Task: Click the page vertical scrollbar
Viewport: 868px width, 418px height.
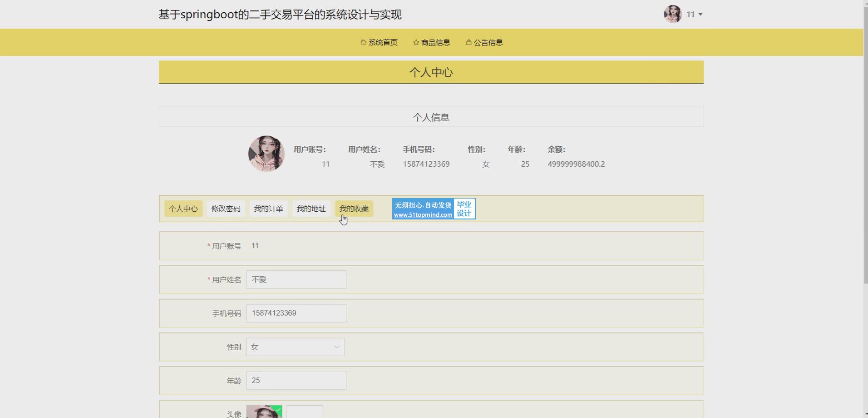Action: pyautogui.click(x=865, y=145)
